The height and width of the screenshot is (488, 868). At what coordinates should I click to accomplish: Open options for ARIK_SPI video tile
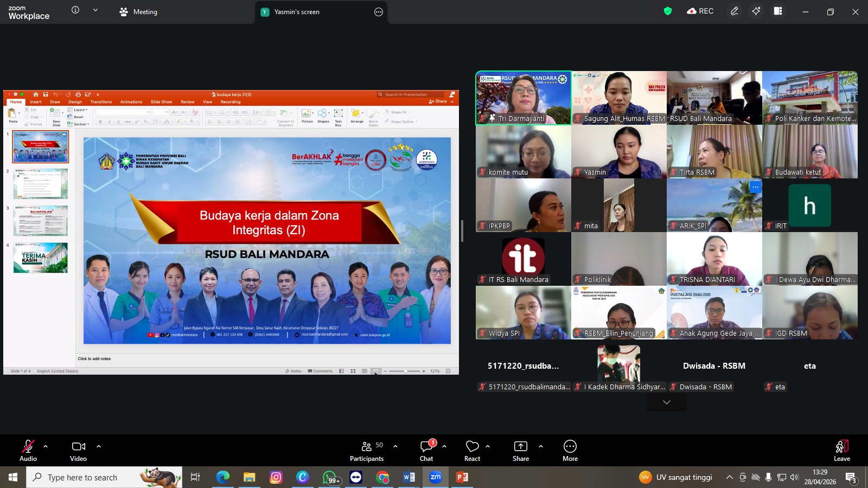tap(755, 187)
